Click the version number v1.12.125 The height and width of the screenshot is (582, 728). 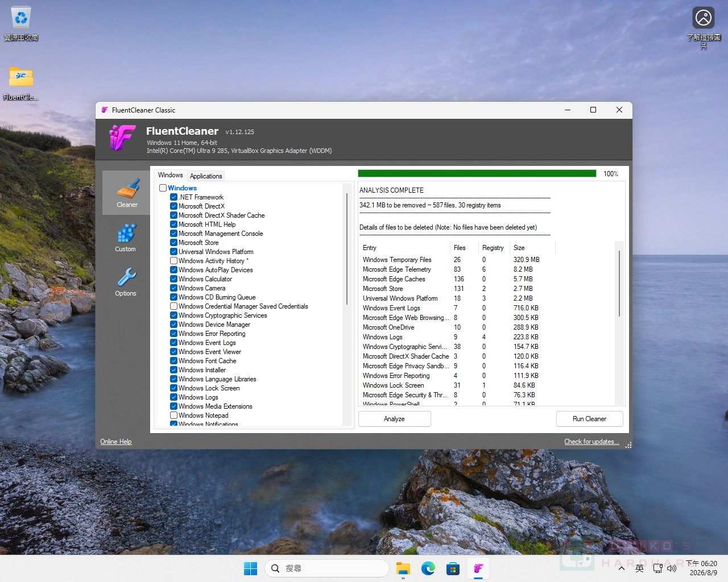pyautogui.click(x=239, y=132)
